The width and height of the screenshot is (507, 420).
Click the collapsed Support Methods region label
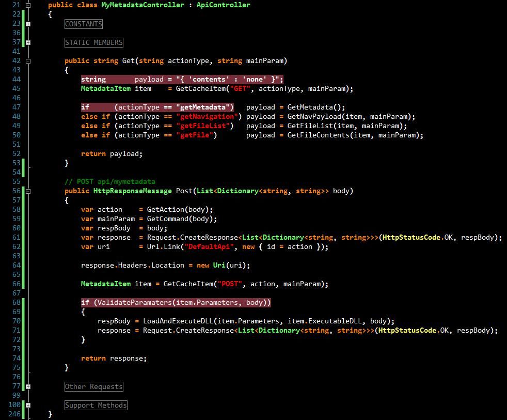(96, 405)
